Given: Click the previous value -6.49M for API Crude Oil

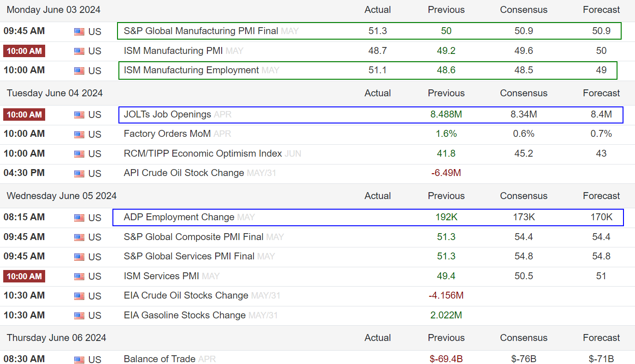Looking at the screenshot, I should click(446, 173).
